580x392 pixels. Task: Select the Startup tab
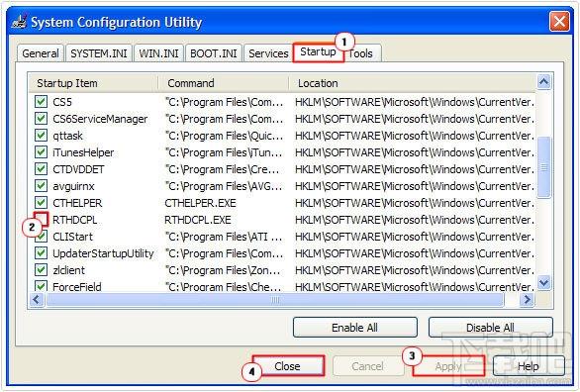pos(318,51)
